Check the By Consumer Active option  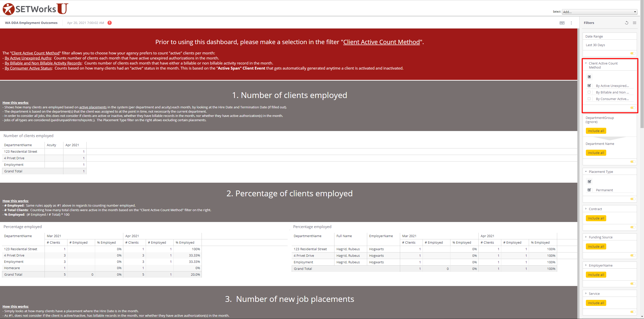tap(589, 99)
